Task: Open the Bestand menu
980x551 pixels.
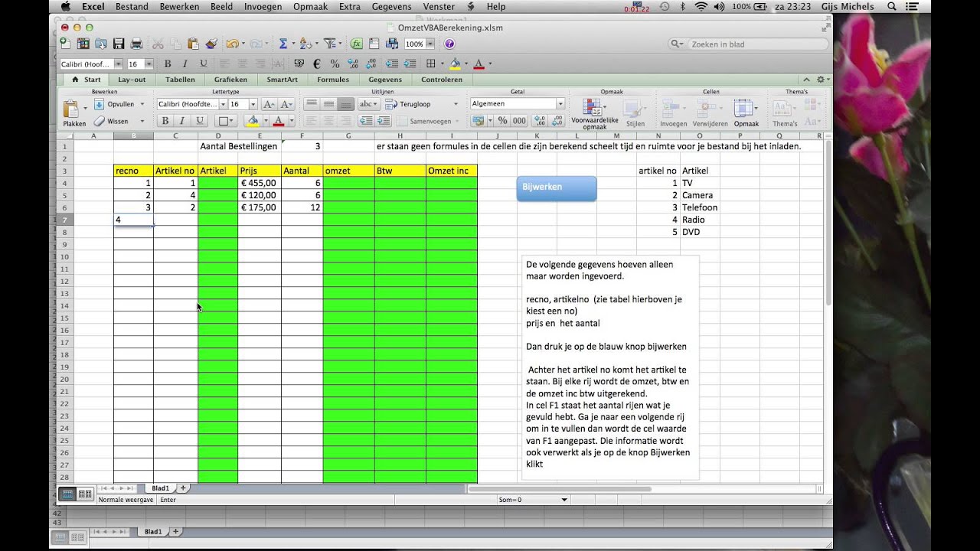Action: click(132, 6)
